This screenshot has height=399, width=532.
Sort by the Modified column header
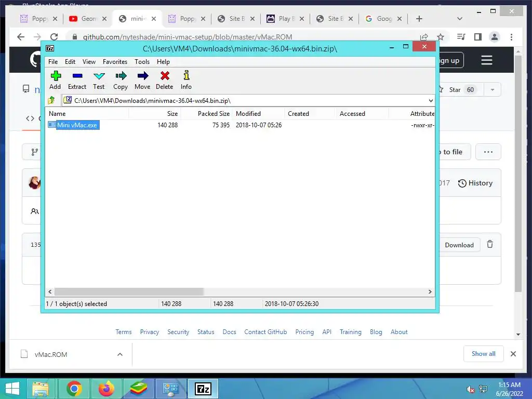pyautogui.click(x=259, y=114)
